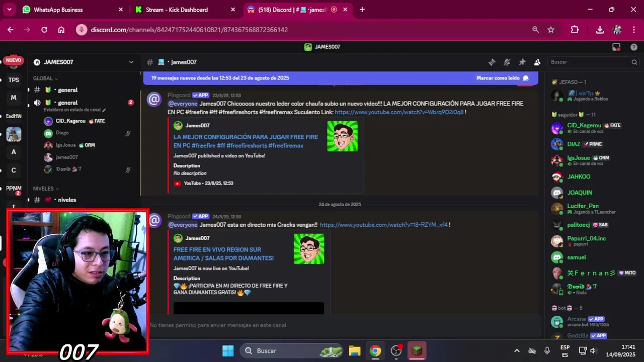Open the A server icon
The height and width of the screenshot is (362, 644).
coord(14,152)
